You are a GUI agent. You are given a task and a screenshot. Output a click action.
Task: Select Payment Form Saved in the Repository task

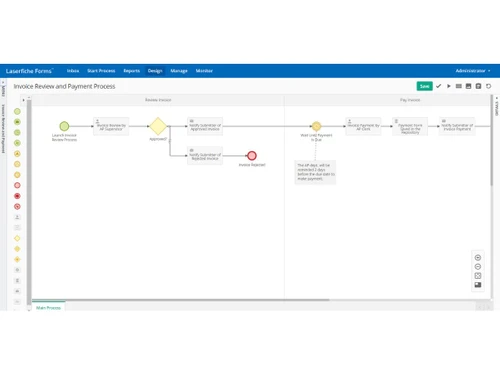point(410,126)
